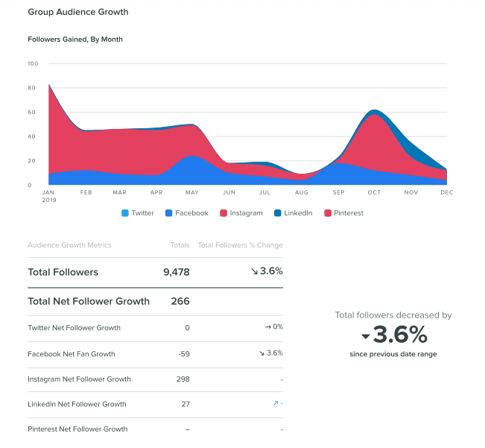The image size is (485, 448).
Task: Click the Facebook 3.6% decrease arrow icon
Action: (261, 353)
